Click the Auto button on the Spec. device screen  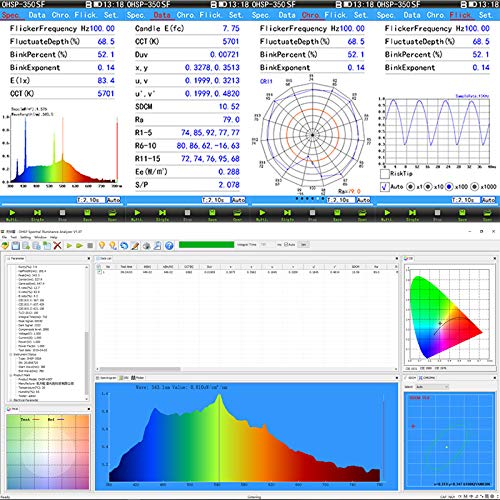click(x=113, y=200)
